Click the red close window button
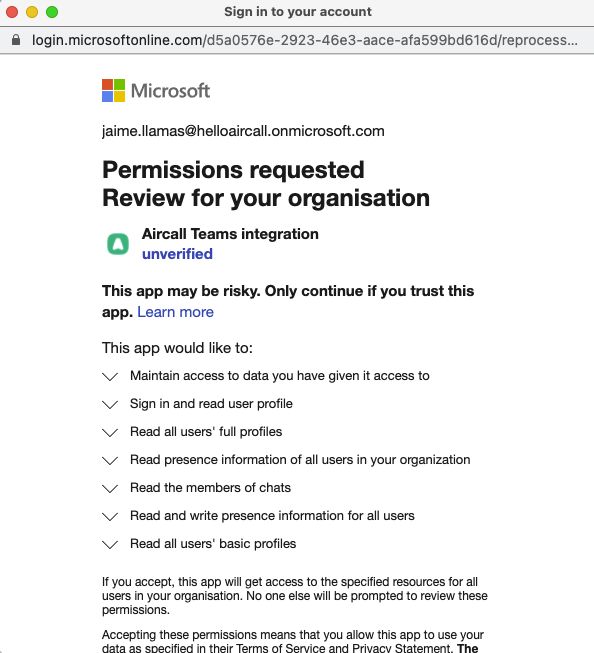The height and width of the screenshot is (653, 594). coord(12,12)
